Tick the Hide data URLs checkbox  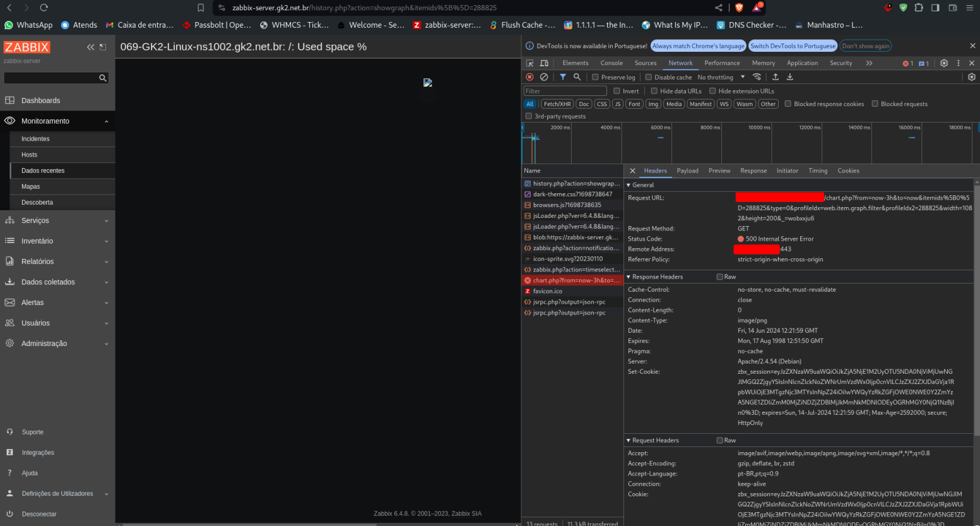tap(654, 91)
